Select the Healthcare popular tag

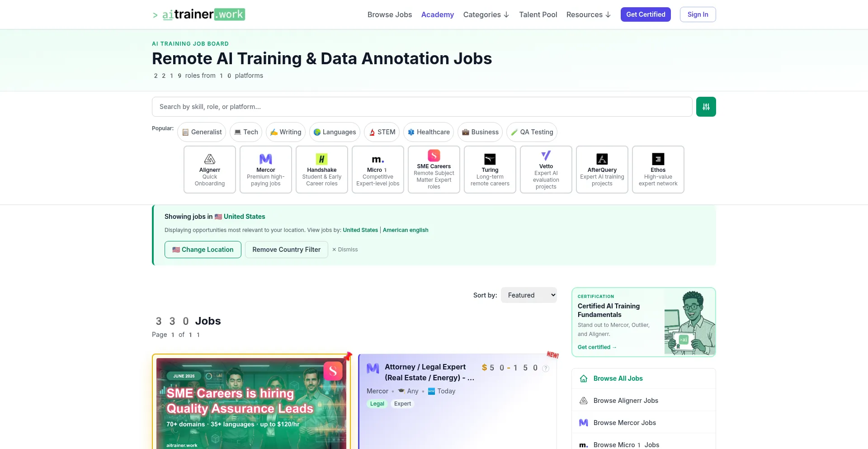tap(429, 132)
